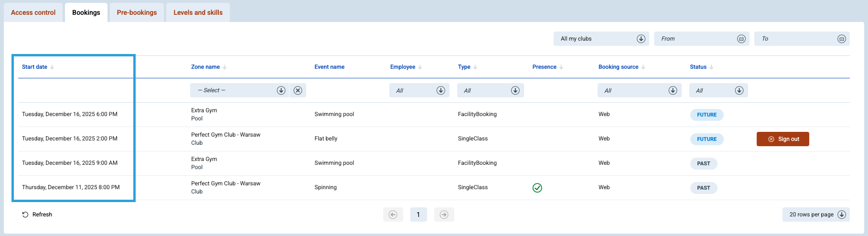Go to the next page arrow
Screen dimensions: 868x236
(444, 215)
